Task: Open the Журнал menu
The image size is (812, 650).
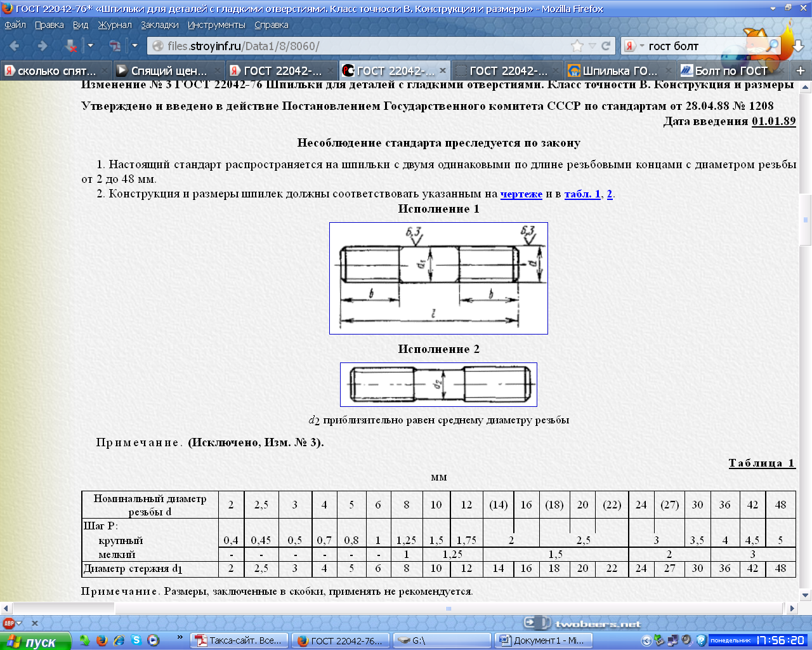Action: point(115,25)
